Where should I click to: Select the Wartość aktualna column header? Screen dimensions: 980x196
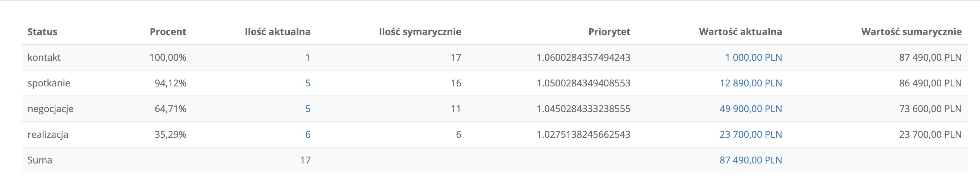[740, 31]
